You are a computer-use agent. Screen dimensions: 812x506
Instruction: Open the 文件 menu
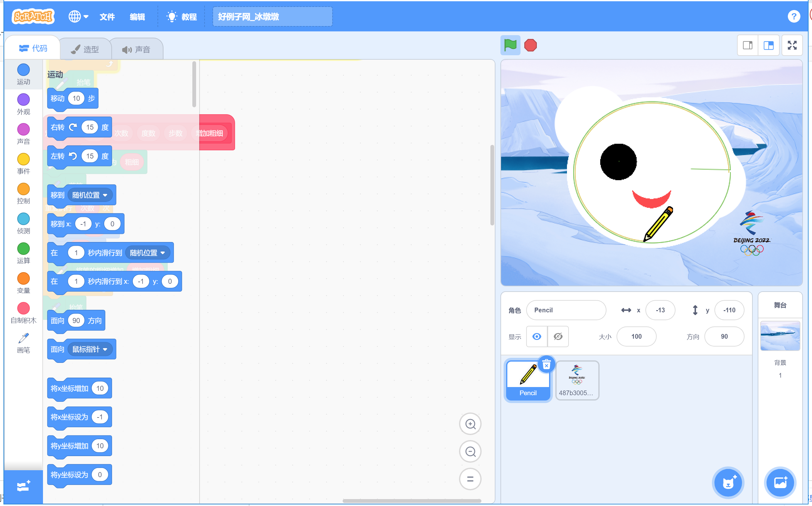click(107, 16)
